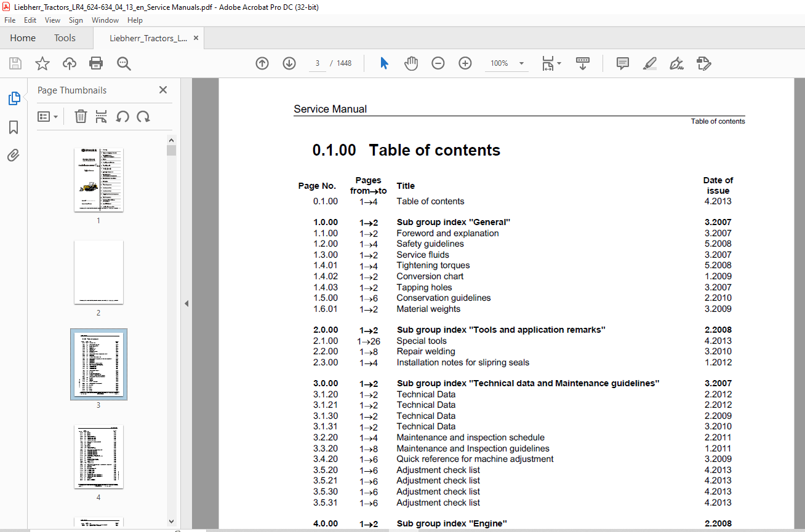
Task: Click 'Installation notes for slipring seals'
Action: coord(463,362)
